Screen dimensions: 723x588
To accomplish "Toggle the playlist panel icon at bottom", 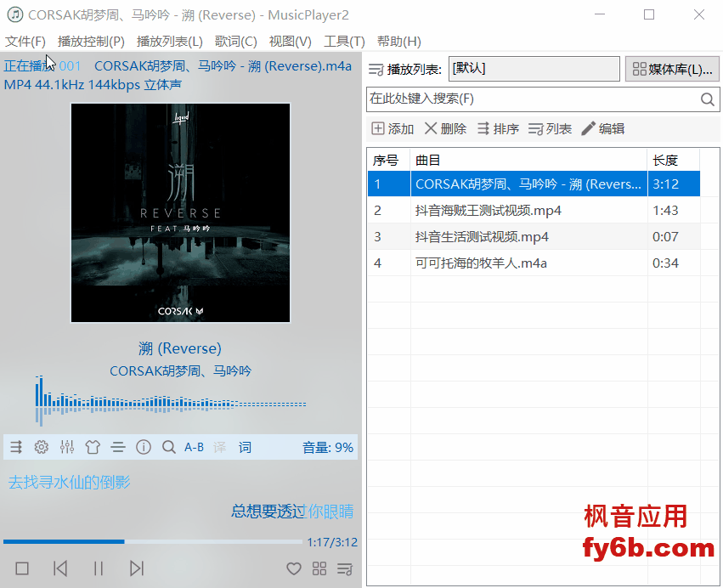I will pyautogui.click(x=345, y=568).
